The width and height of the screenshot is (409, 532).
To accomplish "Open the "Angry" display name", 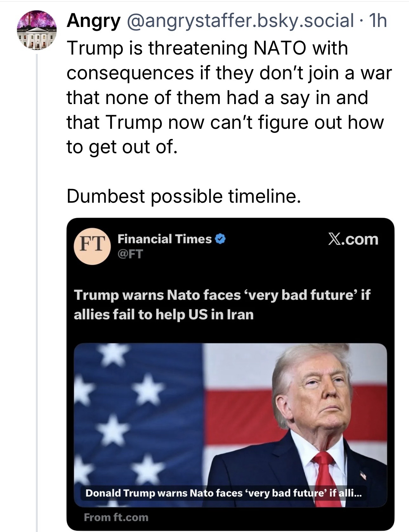I will (94, 21).
